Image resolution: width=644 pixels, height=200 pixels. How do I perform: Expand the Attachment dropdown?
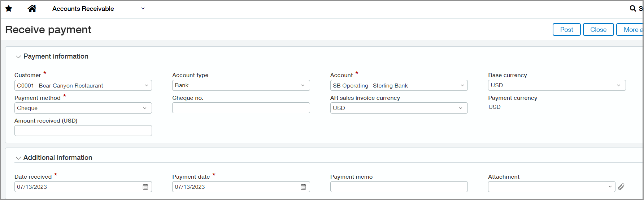click(x=551, y=187)
